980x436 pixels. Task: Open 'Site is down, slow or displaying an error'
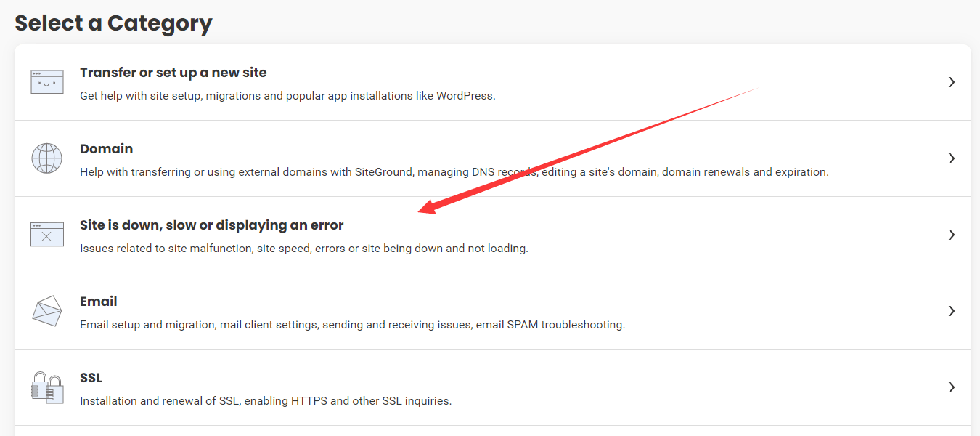click(x=211, y=225)
